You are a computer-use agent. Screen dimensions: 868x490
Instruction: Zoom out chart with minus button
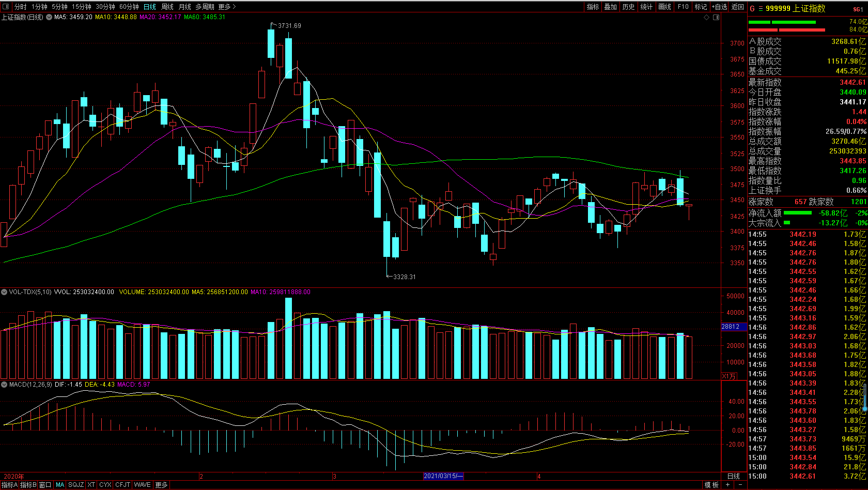point(740,485)
